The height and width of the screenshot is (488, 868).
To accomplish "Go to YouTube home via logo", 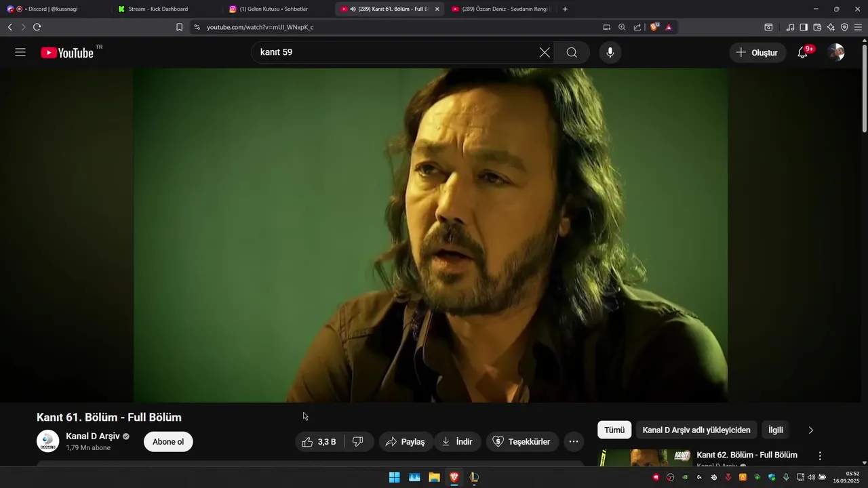I will pyautogui.click(x=67, y=52).
